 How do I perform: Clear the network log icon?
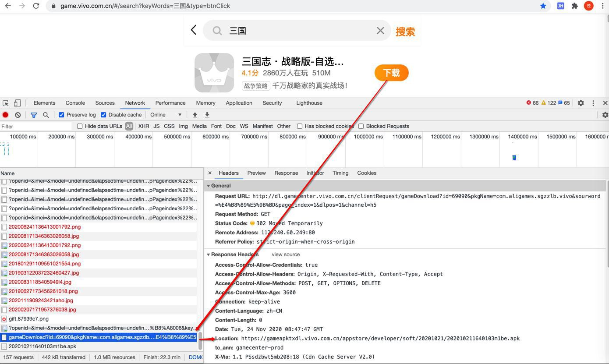tap(18, 115)
